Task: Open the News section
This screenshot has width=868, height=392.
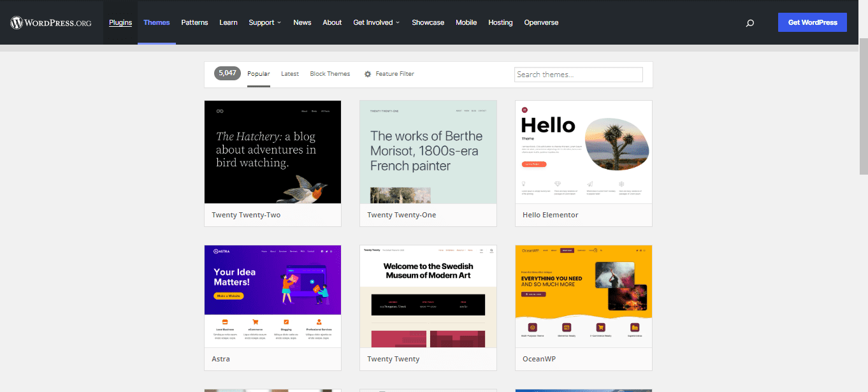Action: pos(302,22)
